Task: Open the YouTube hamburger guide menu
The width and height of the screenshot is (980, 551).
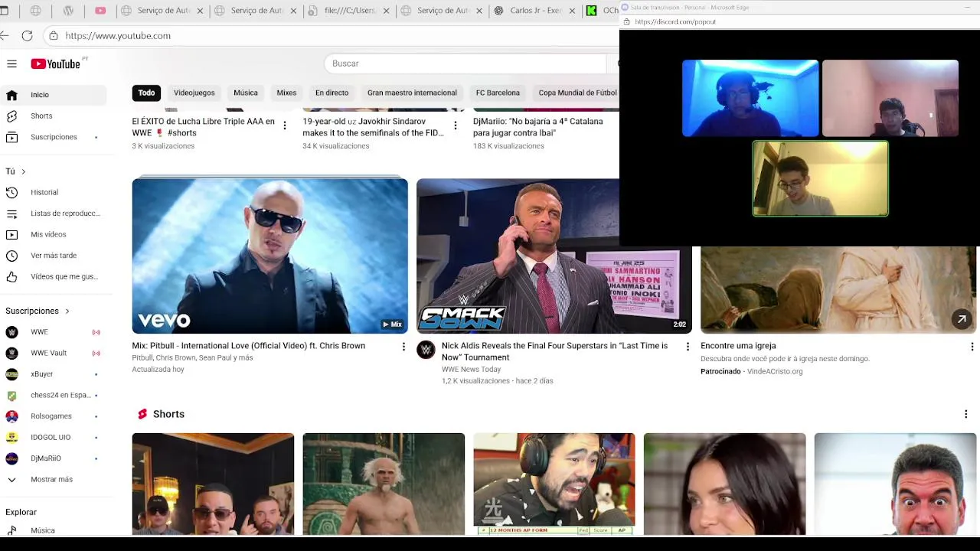Action: pyautogui.click(x=11, y=64)
